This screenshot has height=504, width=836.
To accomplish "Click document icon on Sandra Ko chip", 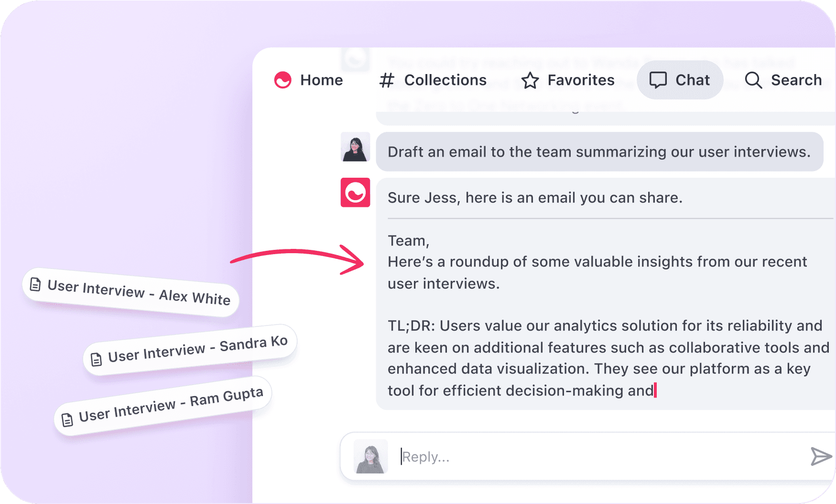I will coord(96,359).
